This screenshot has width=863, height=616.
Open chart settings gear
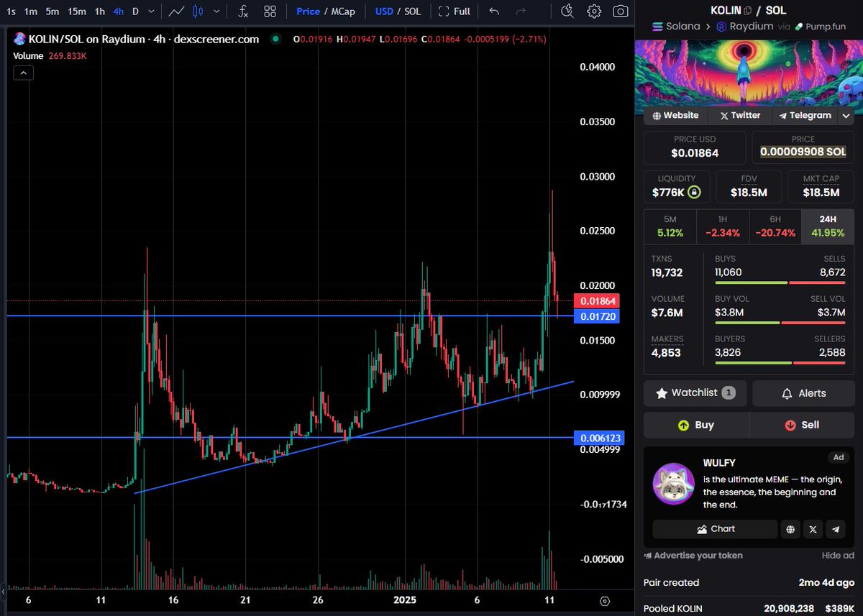(x=594, y=11)
